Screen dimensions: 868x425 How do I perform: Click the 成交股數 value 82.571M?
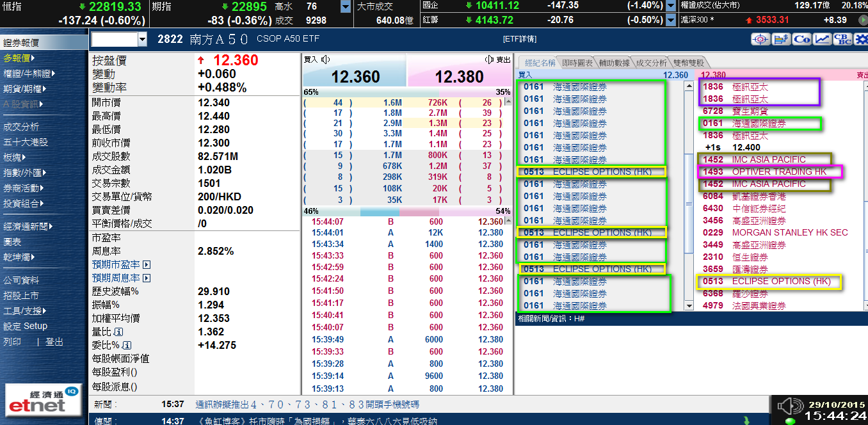click(218, 156)
